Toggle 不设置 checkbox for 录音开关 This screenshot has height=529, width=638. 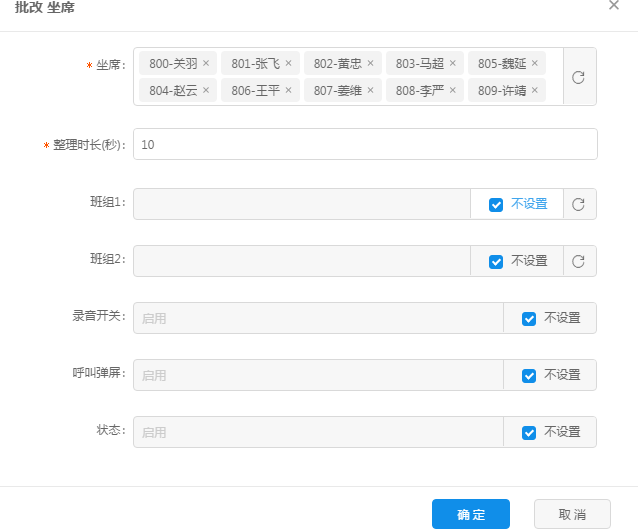[x=529, y=318]
